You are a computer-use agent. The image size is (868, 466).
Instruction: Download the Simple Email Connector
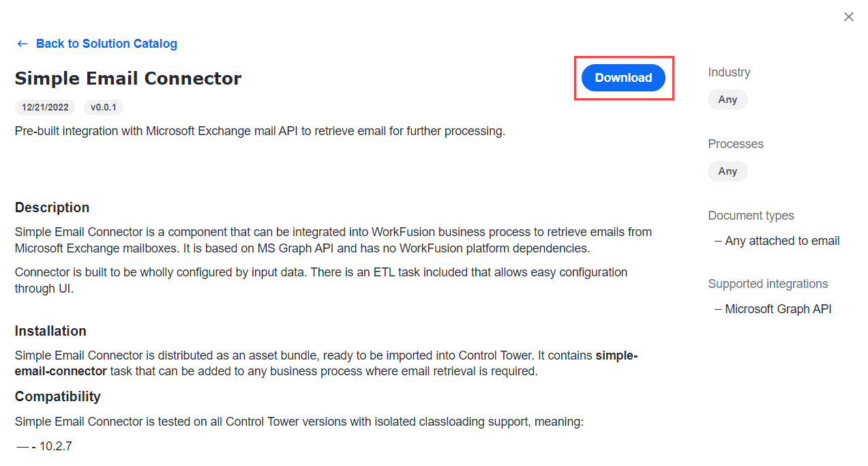coord(623,78)
